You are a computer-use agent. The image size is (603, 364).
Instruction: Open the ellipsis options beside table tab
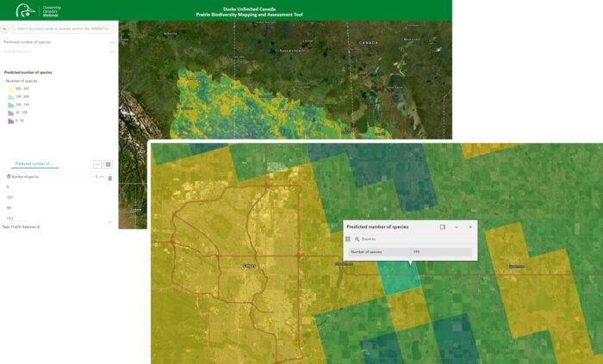pyautogui.click(x=97, y=163)
